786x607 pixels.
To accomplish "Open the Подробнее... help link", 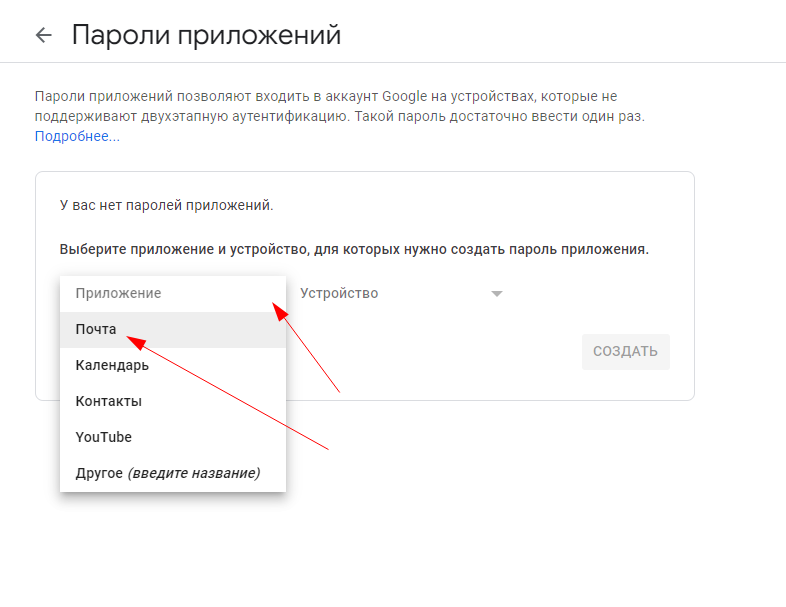I will click(77, 136).
